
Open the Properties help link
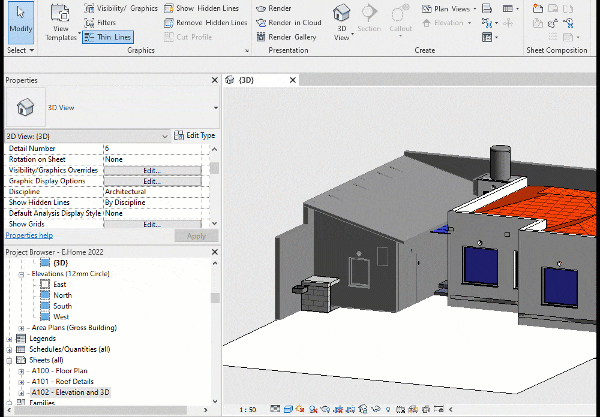coord(29,235)
